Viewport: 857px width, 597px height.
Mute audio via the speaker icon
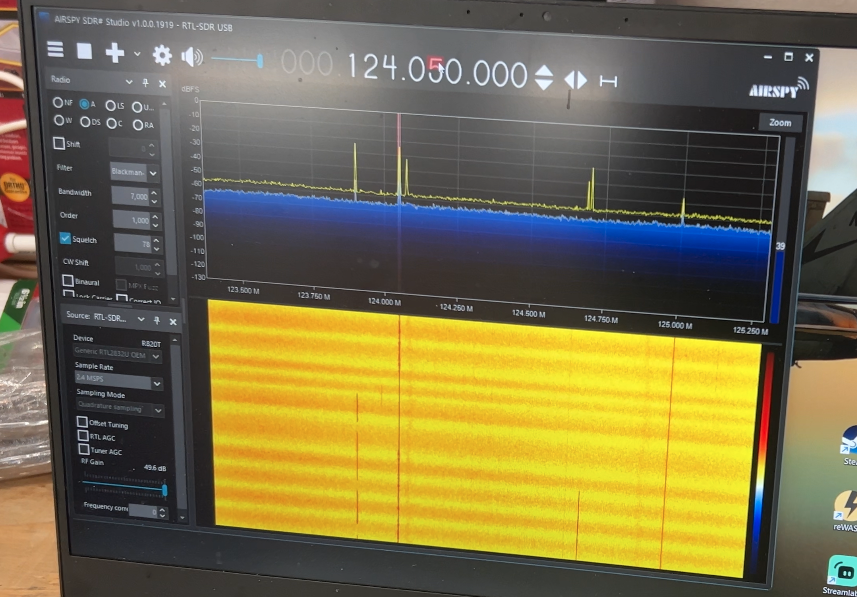(192, 57)
